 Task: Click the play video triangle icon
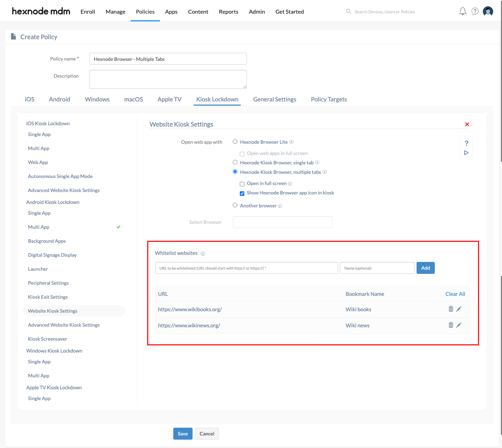point(466,153)
